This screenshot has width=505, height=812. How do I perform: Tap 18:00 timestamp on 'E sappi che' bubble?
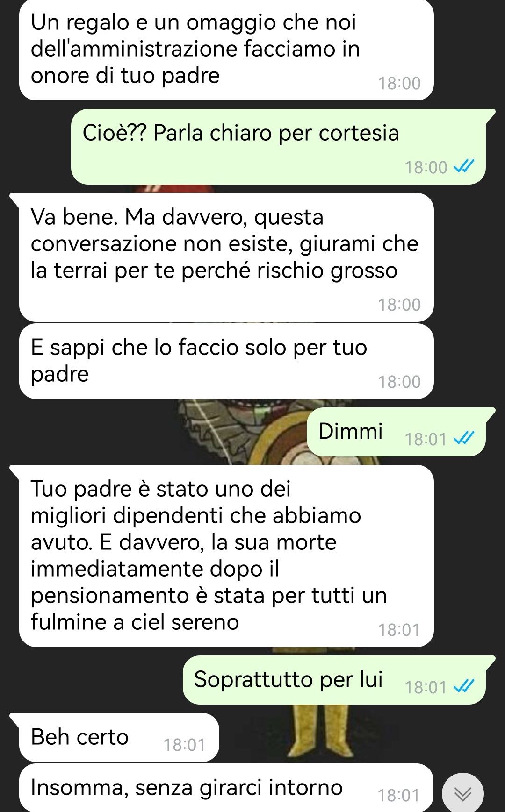(x=399, y=382)
